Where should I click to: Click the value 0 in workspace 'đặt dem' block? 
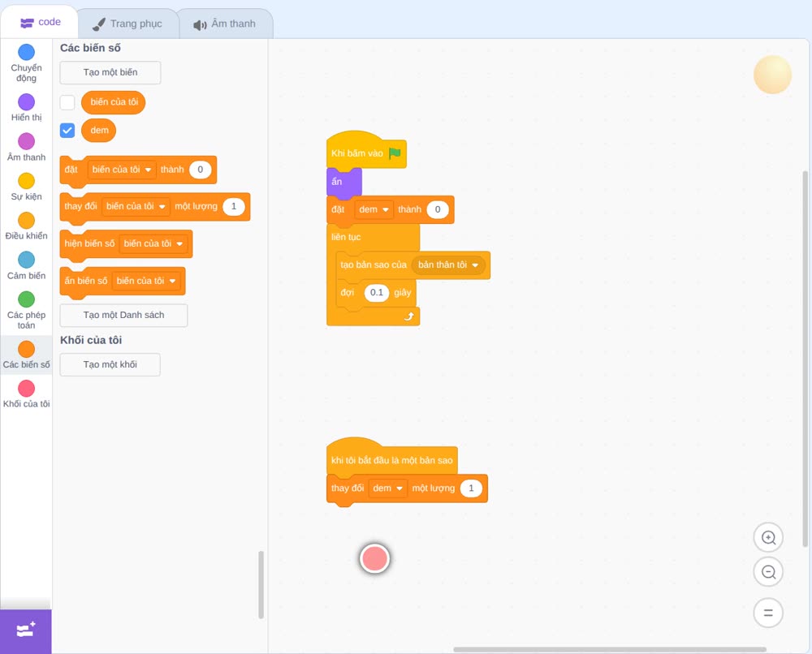438,209
